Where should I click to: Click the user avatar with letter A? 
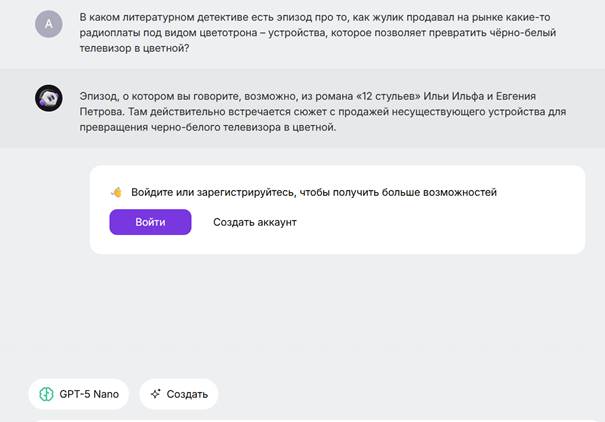48,24
